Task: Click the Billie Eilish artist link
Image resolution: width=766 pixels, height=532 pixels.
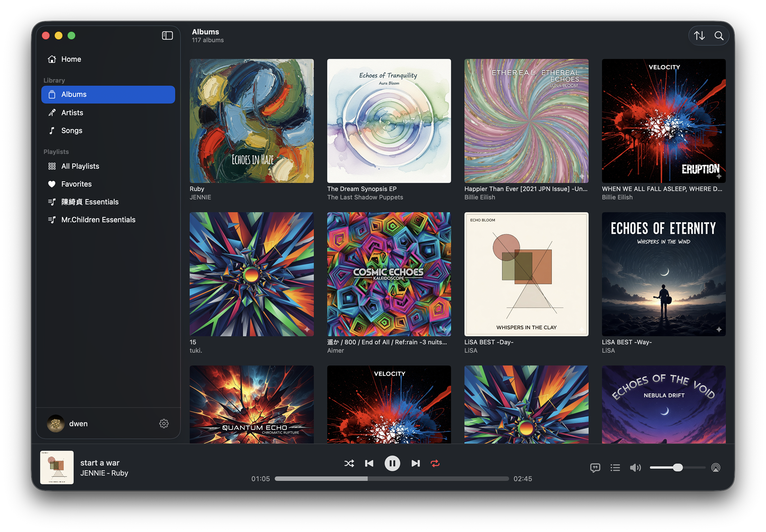Action: (x=479, y=197)
